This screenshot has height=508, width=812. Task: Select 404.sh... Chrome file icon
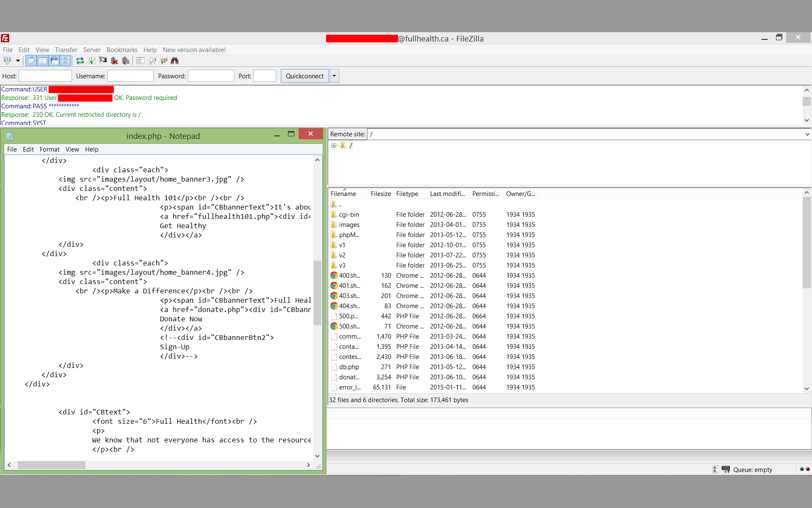[x=334, y=306]
